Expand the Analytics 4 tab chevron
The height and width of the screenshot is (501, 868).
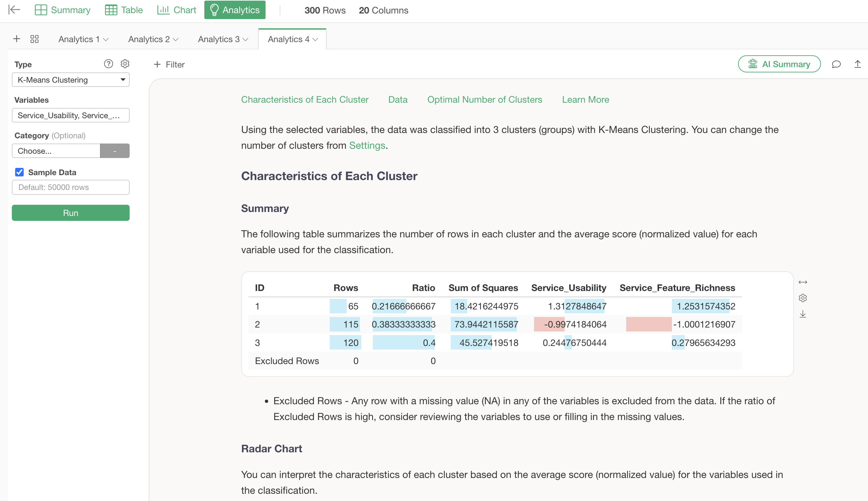[315, 40]
